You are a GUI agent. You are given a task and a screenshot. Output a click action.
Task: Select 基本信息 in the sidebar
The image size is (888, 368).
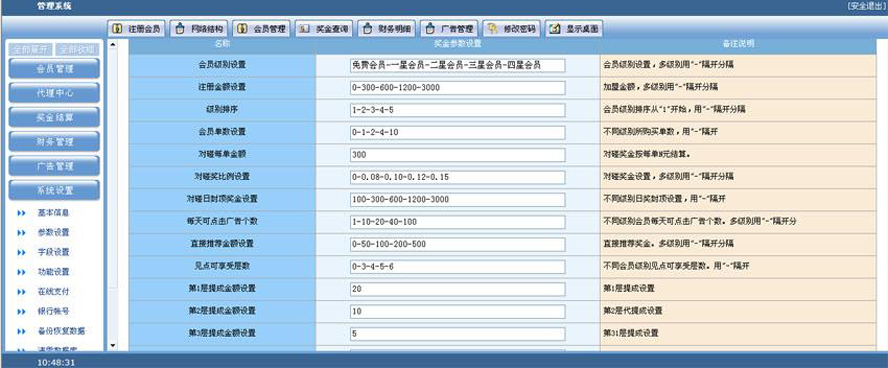point(53,213)
